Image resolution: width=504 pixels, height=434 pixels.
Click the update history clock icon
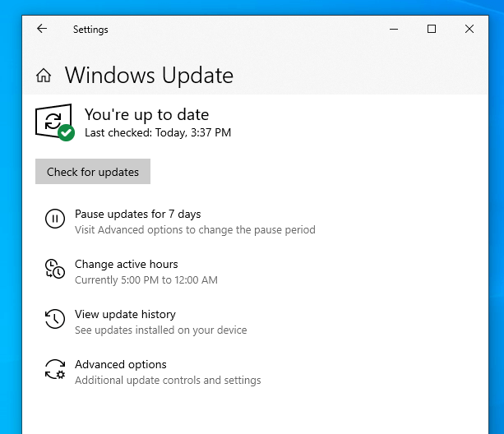pyautogui.click(x=54, y=319)
